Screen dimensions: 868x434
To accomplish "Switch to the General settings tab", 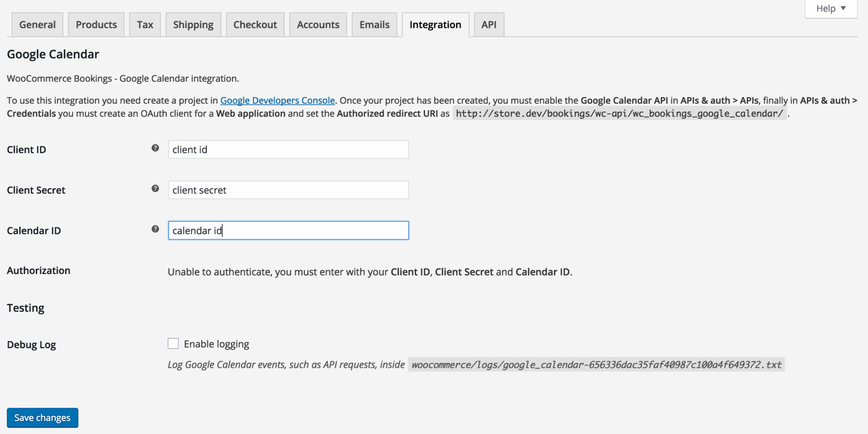I will click(37, 25).
